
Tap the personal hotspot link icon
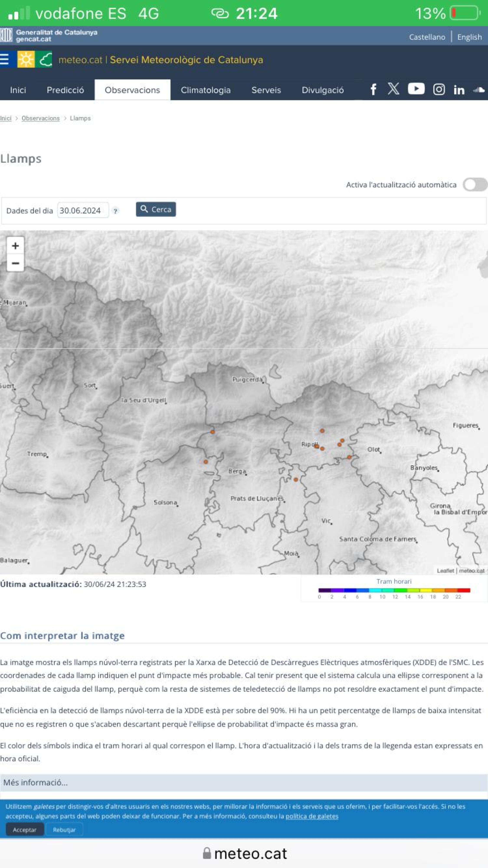click(220, 13)
